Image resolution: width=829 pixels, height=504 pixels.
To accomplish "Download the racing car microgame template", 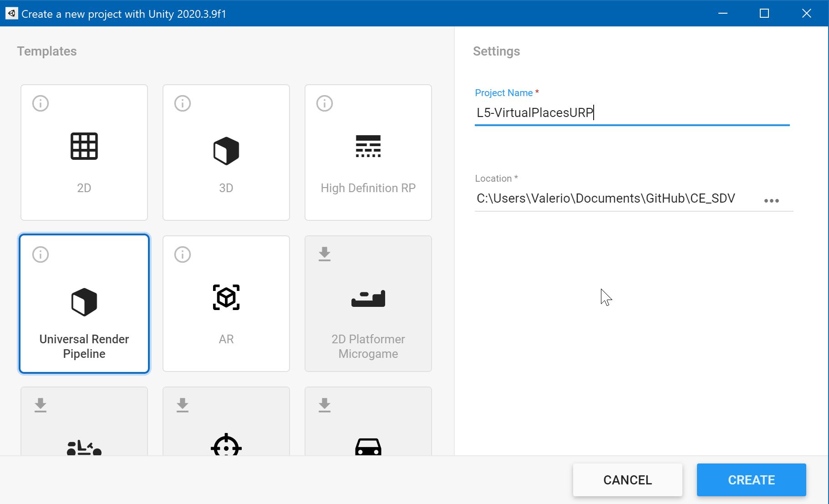I will click(x=325, y=405).
